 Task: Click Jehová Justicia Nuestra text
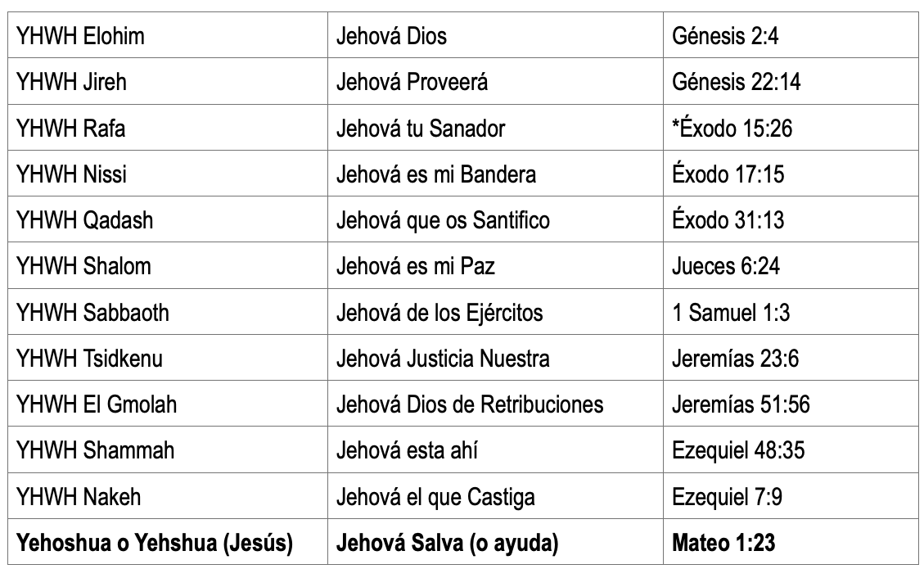pos(443,359)
